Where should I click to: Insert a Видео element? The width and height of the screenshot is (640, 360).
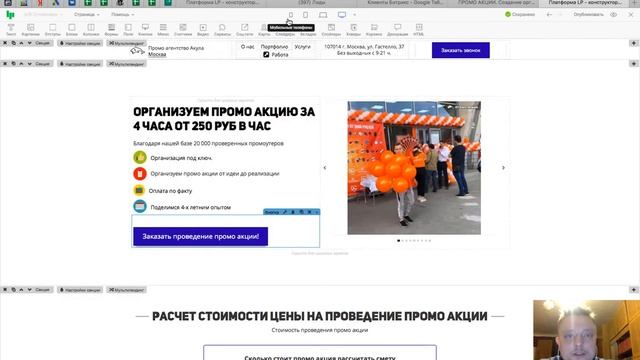point(203,30)
